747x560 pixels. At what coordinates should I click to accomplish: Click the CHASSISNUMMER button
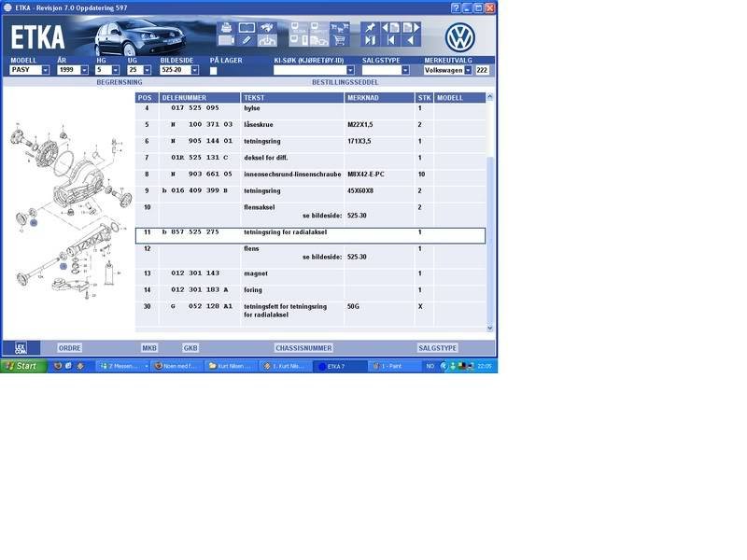click(x=303, y=347)
